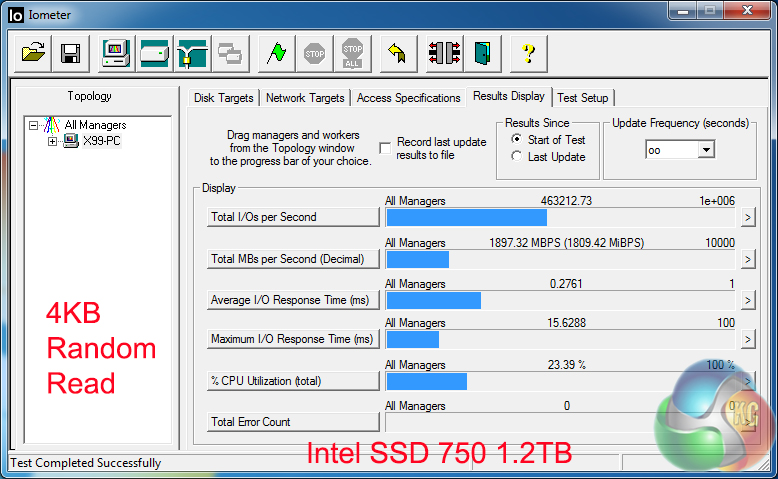Screen dimensions: 778x479
Task: Click CPU Utilization progress bar
Action: [560, 381]
